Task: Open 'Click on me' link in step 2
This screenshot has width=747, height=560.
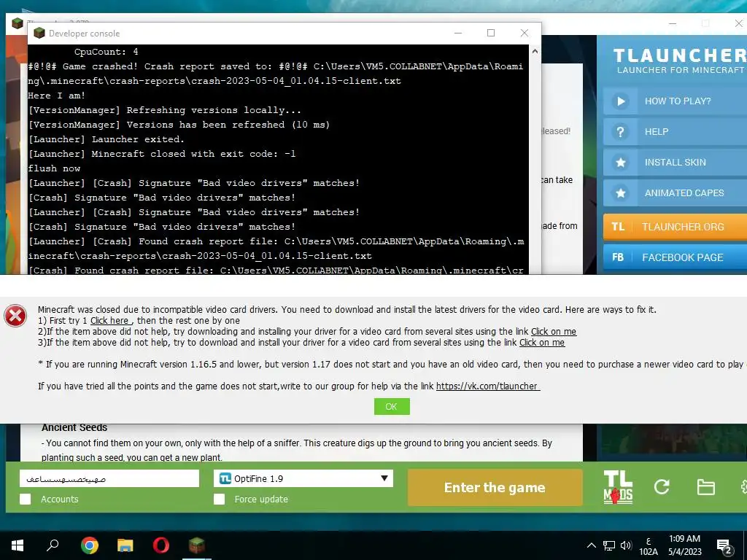Action: coord(554,332)
